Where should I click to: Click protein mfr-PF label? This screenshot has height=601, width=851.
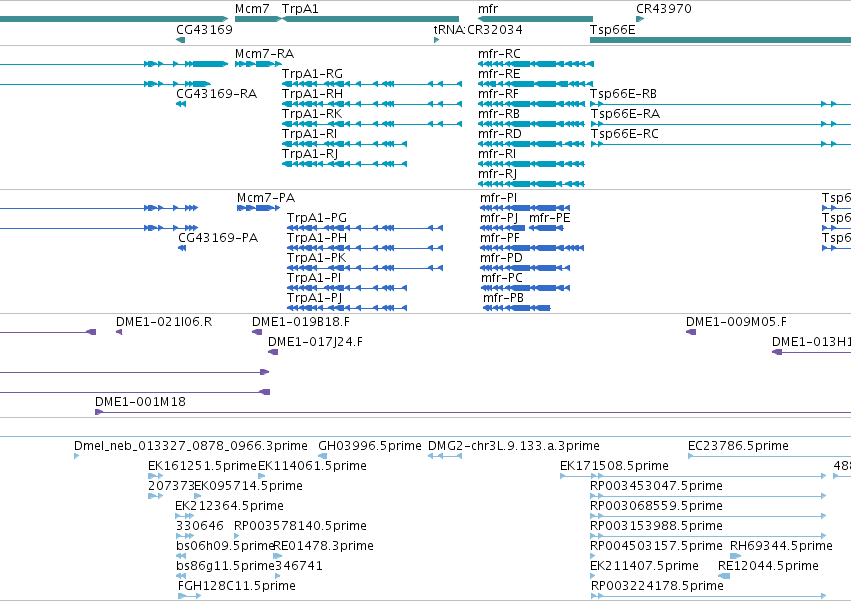coord(500,238)
